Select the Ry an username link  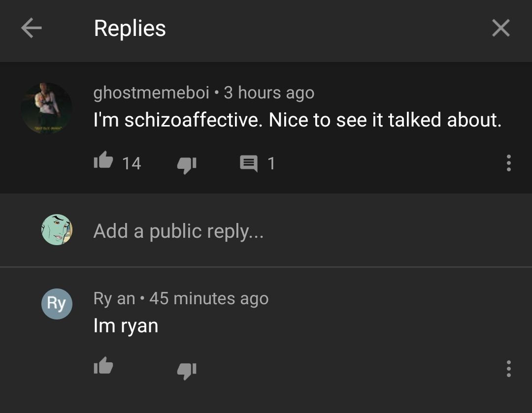(114, 298)
